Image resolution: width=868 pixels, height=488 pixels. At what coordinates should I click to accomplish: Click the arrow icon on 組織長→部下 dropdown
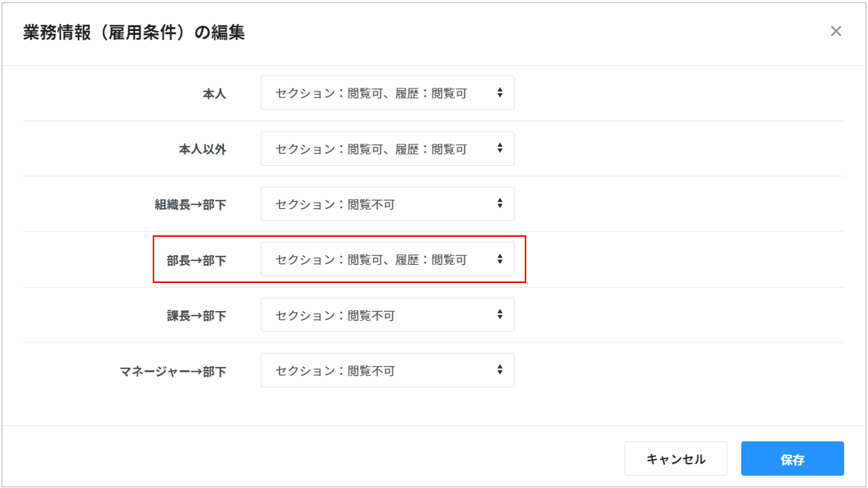(500, 204)
